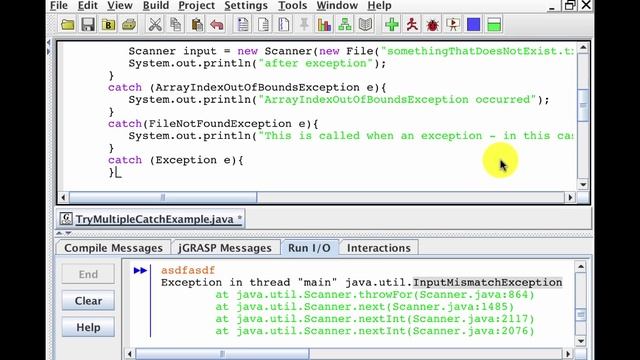Open the Tools menu
Viewport: 640px width, 360px height.
tap(292, 6)
